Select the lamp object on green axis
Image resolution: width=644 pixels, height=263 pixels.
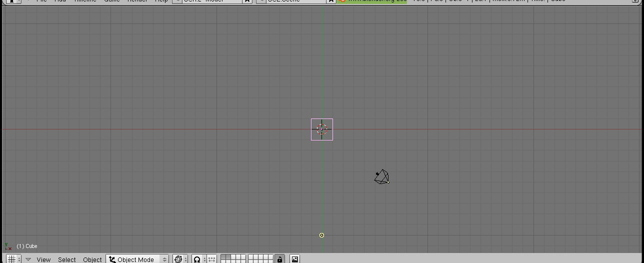pyautogui.click(x=321, y=235)
